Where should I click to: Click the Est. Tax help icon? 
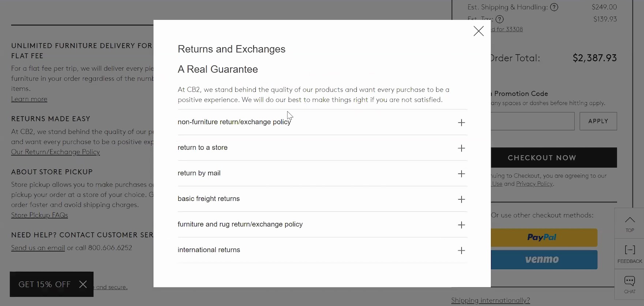pos(499,19)
